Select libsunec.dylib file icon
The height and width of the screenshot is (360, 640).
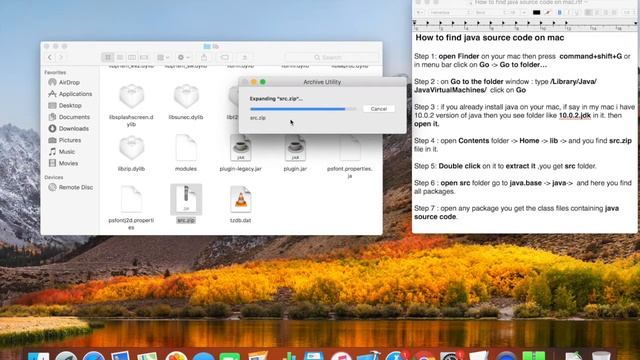click(x=186, y=96)
